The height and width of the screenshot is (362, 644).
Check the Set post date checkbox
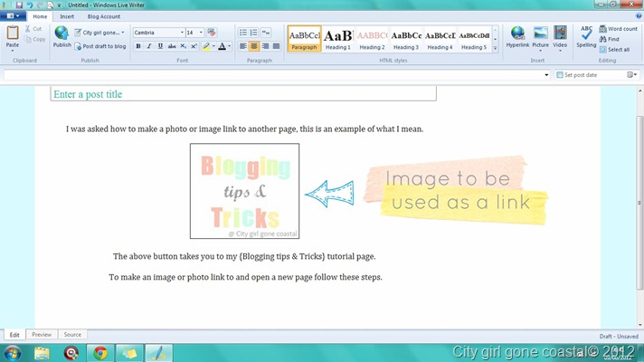[559, 75]
